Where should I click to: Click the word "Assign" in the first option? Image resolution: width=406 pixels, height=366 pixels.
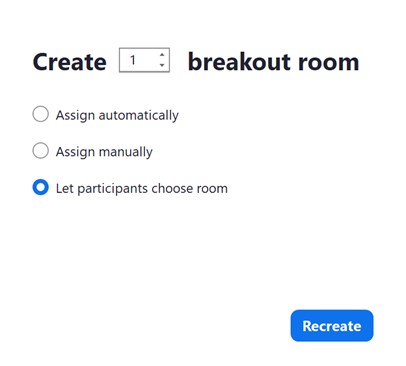[x=75, y=116]
